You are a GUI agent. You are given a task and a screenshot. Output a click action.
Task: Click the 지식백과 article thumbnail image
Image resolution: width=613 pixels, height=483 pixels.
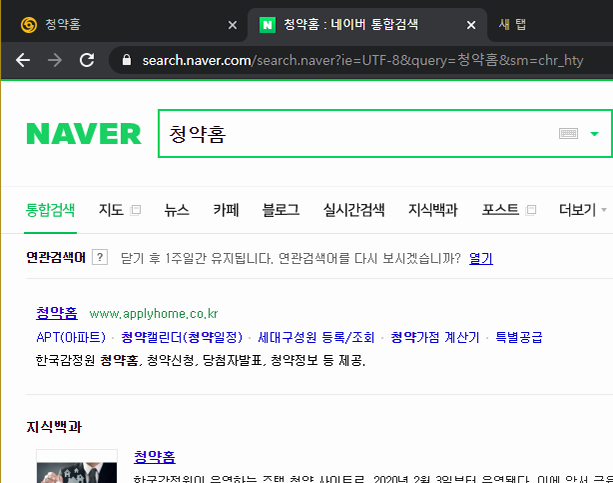click(77, 466)
